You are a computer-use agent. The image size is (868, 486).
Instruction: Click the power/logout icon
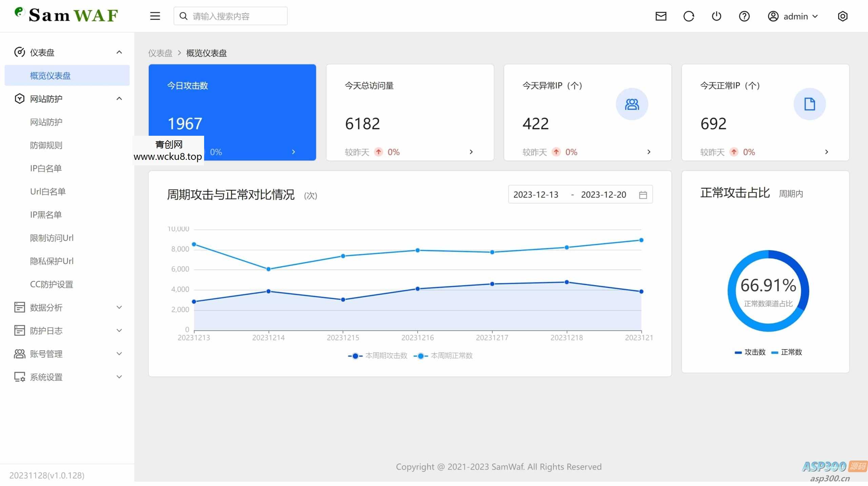716,16
